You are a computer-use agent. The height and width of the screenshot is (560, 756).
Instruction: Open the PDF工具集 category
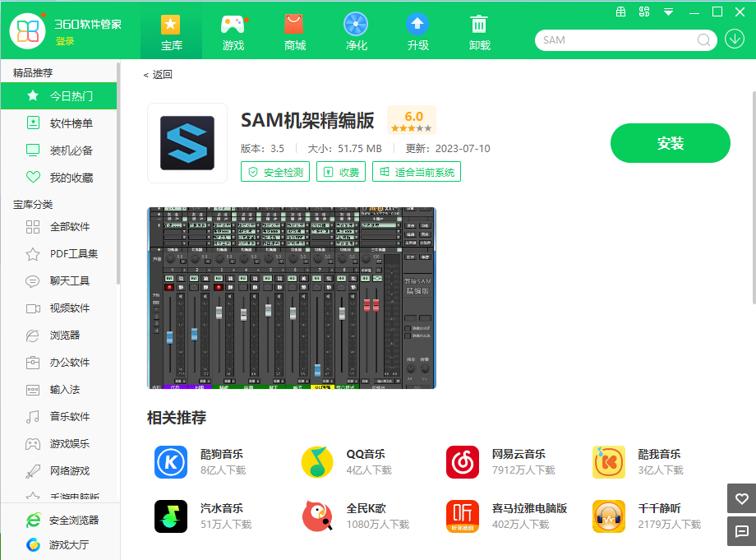click(59, 254)
